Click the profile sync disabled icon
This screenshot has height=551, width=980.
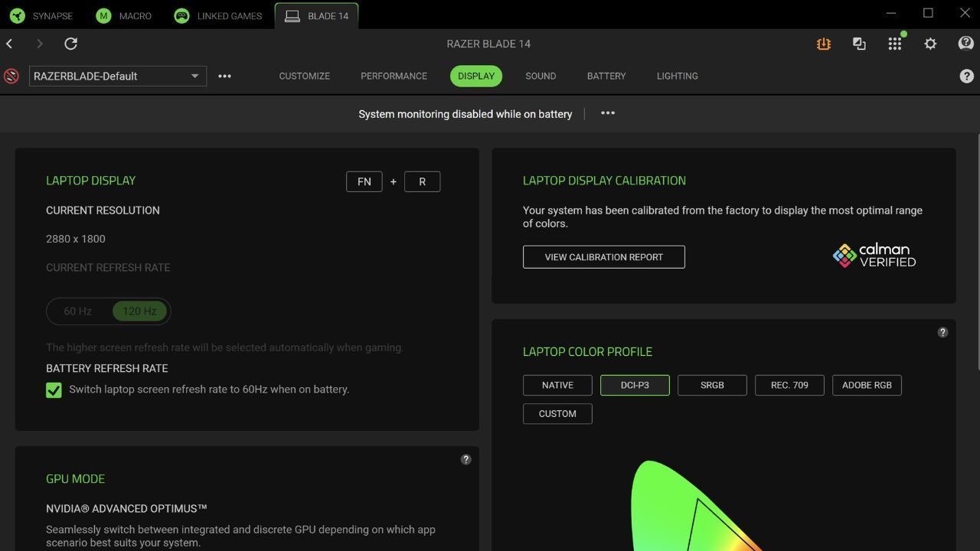[11, 76]
